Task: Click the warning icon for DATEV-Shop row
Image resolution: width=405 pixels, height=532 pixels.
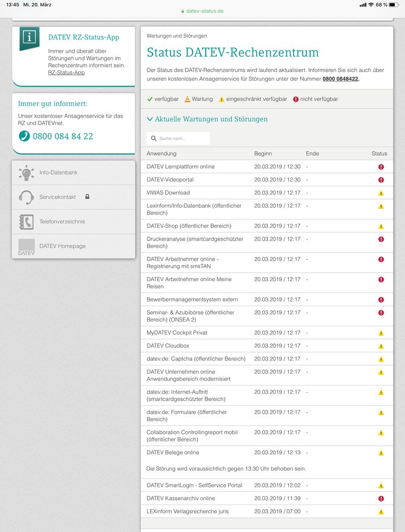Action: [381, 226]
